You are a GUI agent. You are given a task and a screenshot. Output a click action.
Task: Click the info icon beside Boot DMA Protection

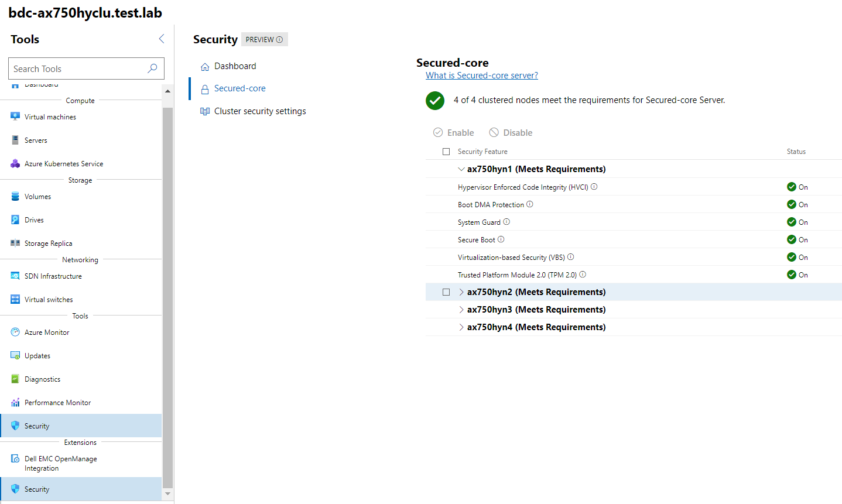(x=529, y=204)
